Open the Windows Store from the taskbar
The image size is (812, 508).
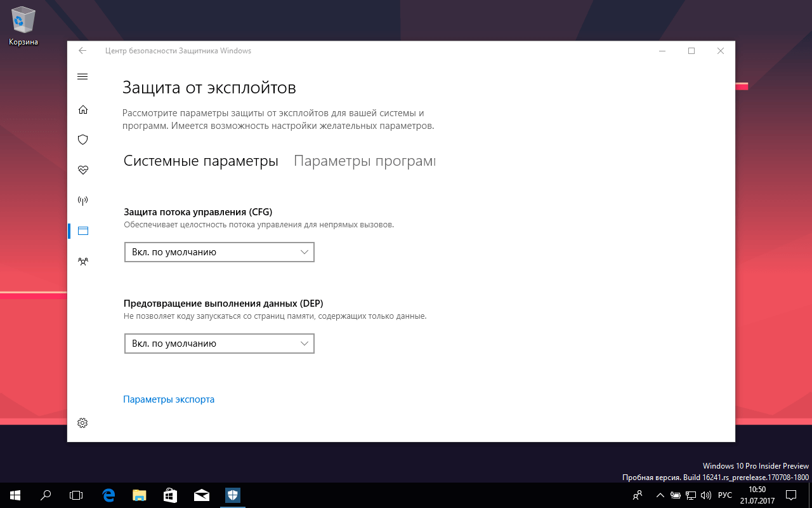pos(170,495)
